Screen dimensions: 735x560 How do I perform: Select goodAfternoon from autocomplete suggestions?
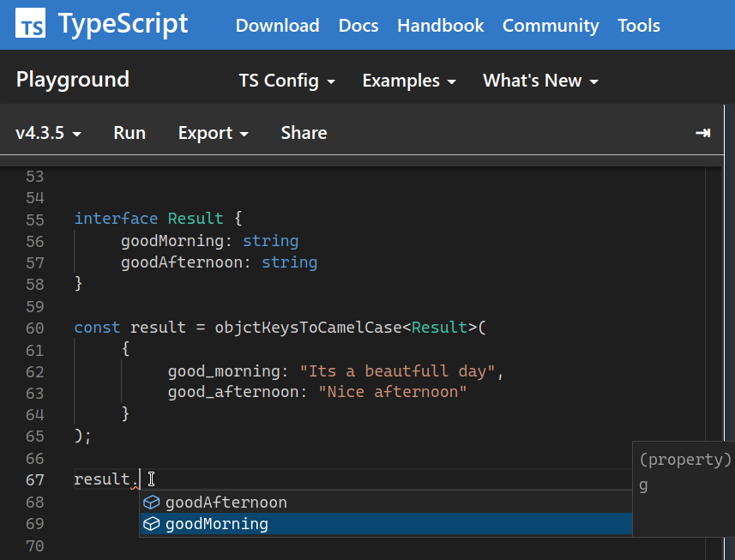tap(226, 503)
